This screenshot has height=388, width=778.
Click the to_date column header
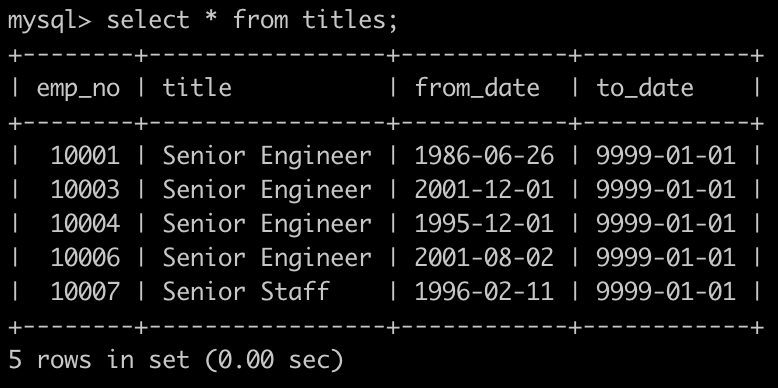click(x=645, y=88)
